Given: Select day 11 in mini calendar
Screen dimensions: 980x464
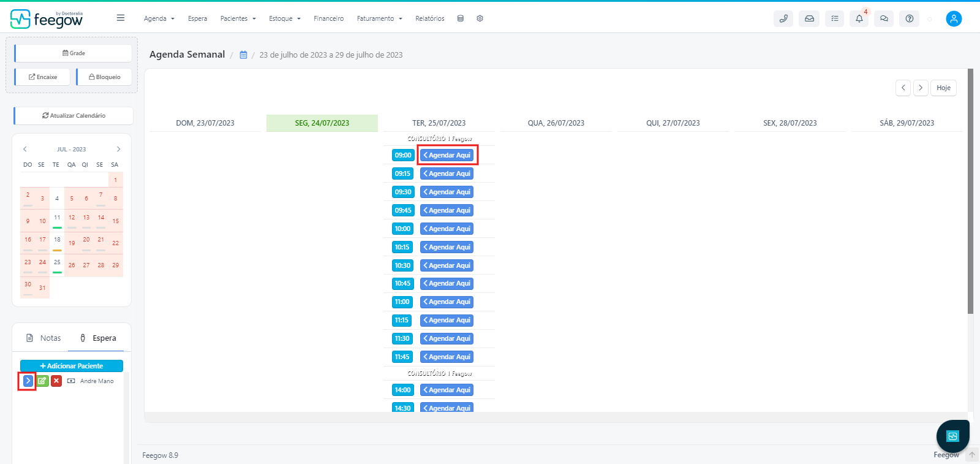Looking at the screenshot, I should (57, 220).
